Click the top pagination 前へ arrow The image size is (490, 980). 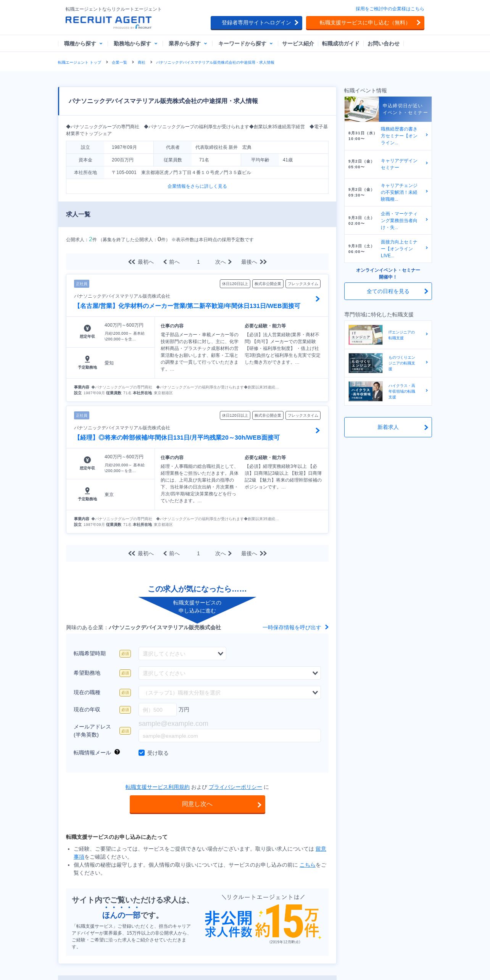coord(165,262)
